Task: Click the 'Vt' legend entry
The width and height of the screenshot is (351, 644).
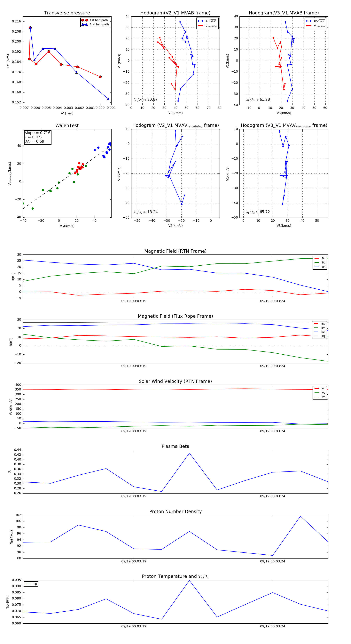Action: point(320,393)
